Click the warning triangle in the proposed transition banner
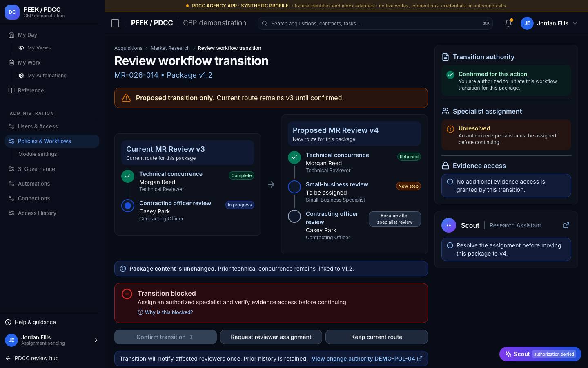The height and width of the screenshot is (368, 588). pos(126,98)
